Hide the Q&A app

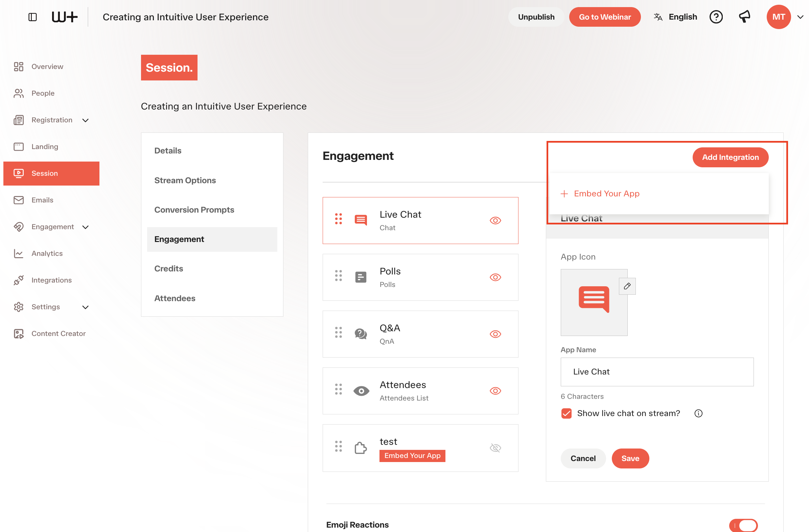495,334
